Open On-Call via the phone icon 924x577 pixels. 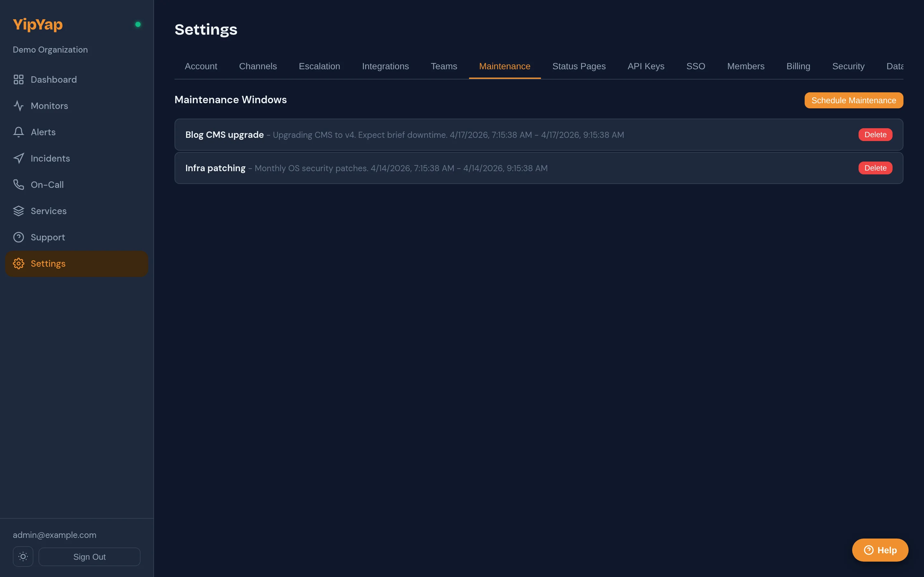pos(19,184)
